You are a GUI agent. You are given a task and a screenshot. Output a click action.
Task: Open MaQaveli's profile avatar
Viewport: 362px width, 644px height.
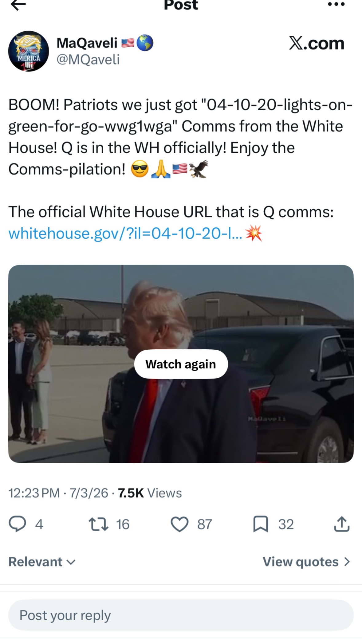coord(28,51)
